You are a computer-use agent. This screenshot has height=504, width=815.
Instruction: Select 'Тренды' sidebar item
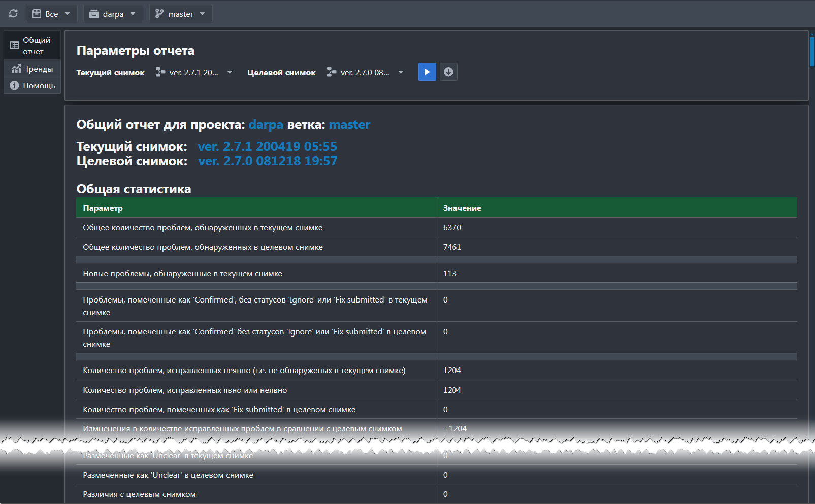pyautogui.click(x=32, y=69)
